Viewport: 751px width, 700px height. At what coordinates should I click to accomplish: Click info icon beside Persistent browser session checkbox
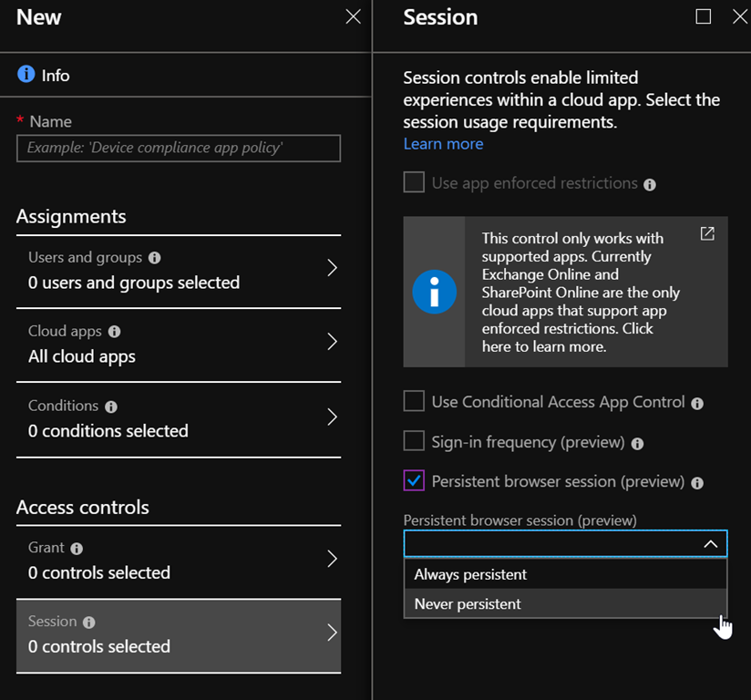tap(697, 483)
